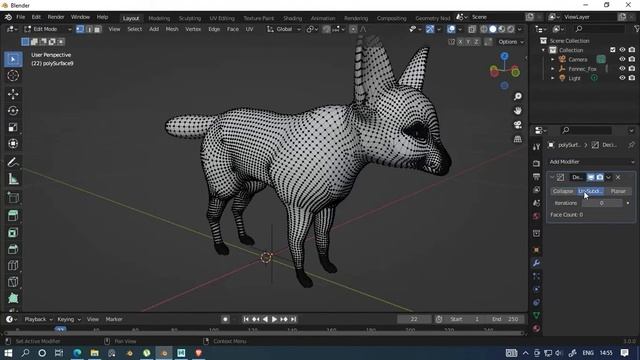Select the Bevel tool
Viewport: 640px width, 360px height.
pos(13,249)
